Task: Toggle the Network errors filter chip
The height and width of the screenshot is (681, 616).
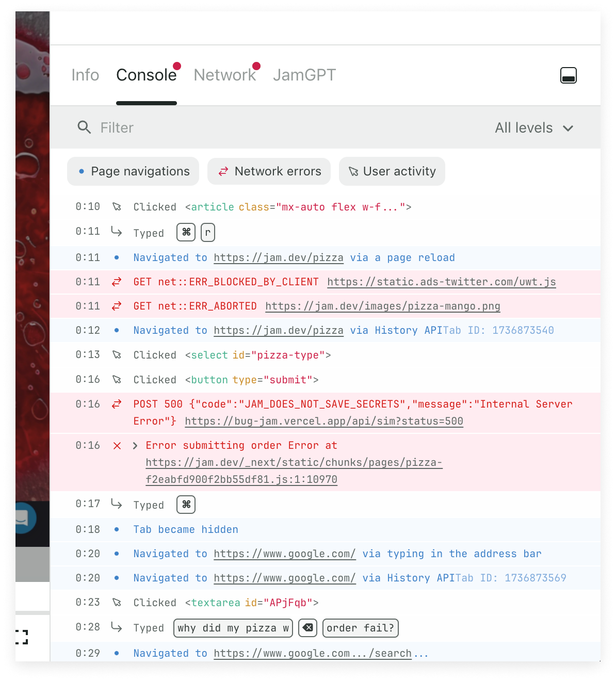Action: (x=269, y=171)
